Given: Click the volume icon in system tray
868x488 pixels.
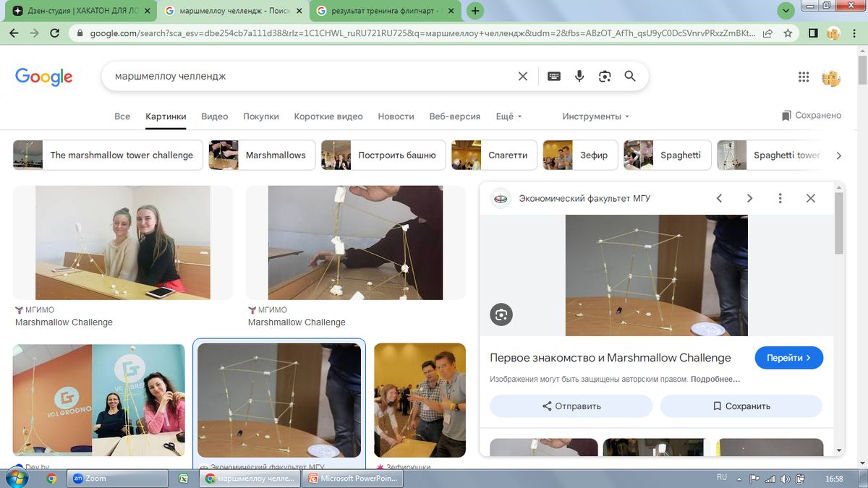Looking at the screenshot, I should [x=784, y=479].
